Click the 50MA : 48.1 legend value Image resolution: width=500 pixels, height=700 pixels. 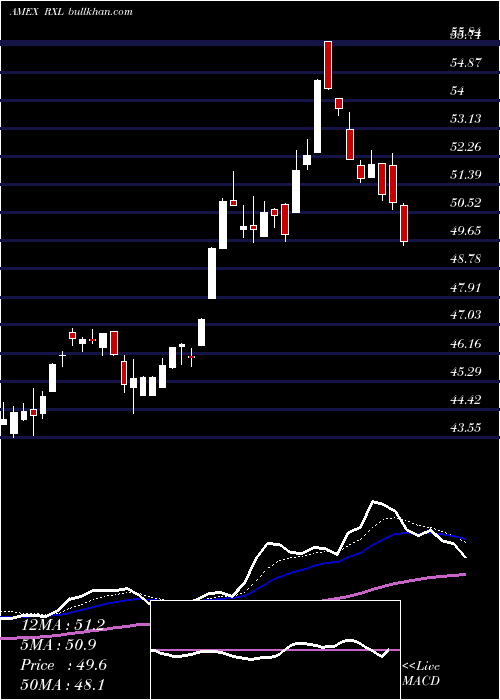click(x=62, y=684)
